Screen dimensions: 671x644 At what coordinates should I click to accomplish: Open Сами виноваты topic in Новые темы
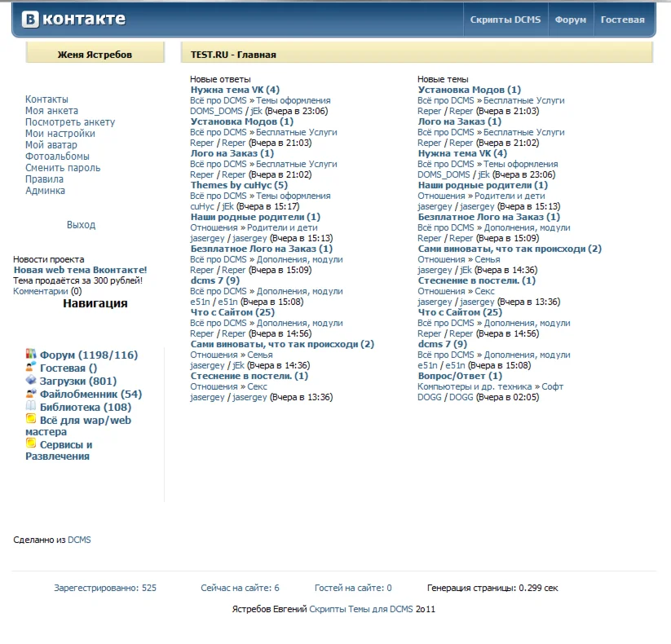pos(510,249)
